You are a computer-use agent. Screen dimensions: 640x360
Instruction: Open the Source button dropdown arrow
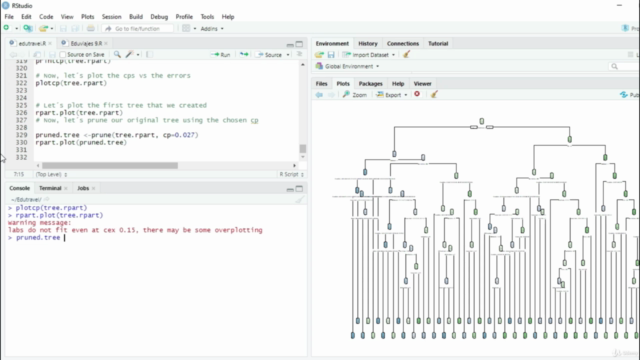coord(288,55)
